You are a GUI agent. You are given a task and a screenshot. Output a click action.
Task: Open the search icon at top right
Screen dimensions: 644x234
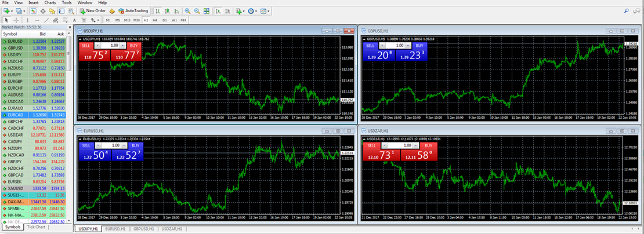[627, 11]
